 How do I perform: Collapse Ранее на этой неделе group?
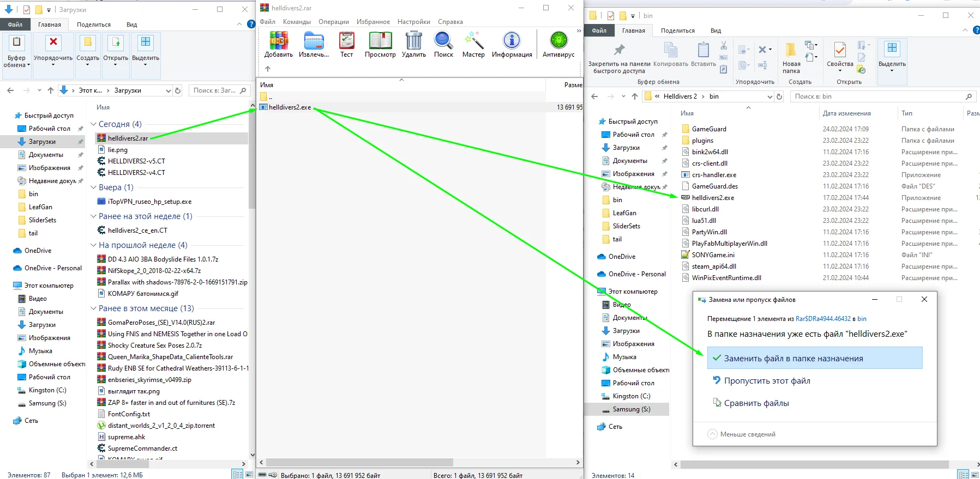click(93, 216)
